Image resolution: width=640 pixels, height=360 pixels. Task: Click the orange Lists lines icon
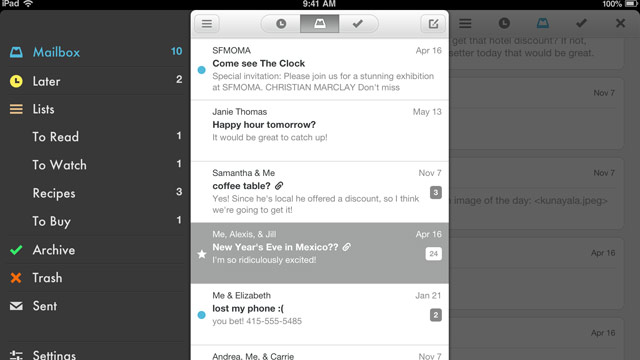[x=16, y=109]
